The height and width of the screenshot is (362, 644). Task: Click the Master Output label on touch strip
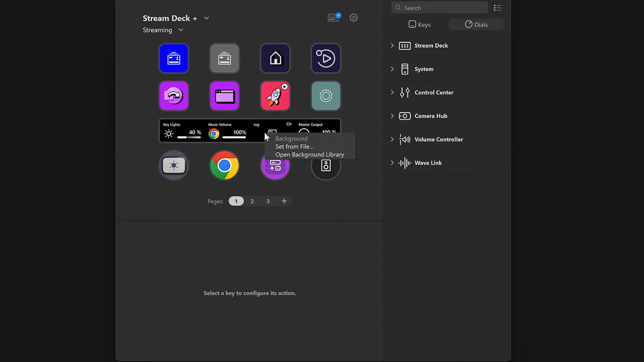[x=311, y=124]
